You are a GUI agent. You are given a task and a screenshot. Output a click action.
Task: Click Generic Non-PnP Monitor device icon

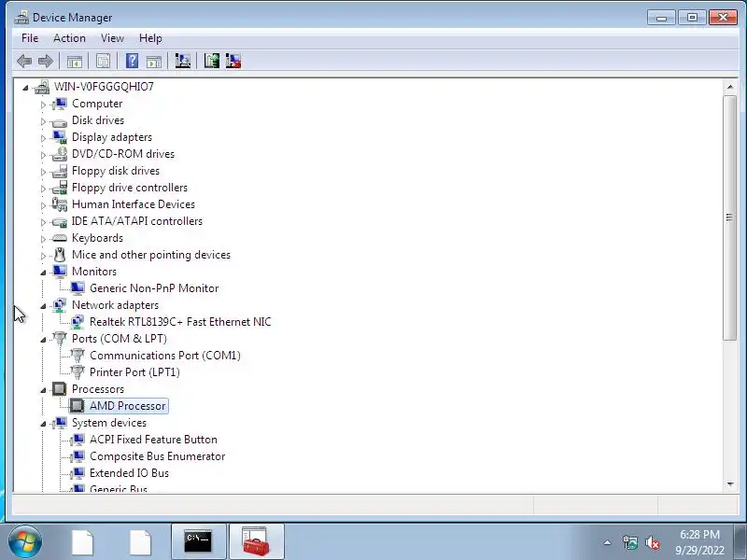coord(78,288)
